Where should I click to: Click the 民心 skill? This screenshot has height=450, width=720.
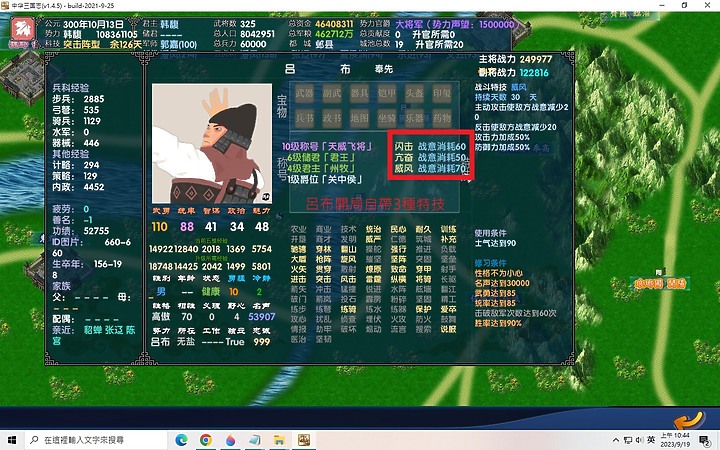click(x=398, y=229)
